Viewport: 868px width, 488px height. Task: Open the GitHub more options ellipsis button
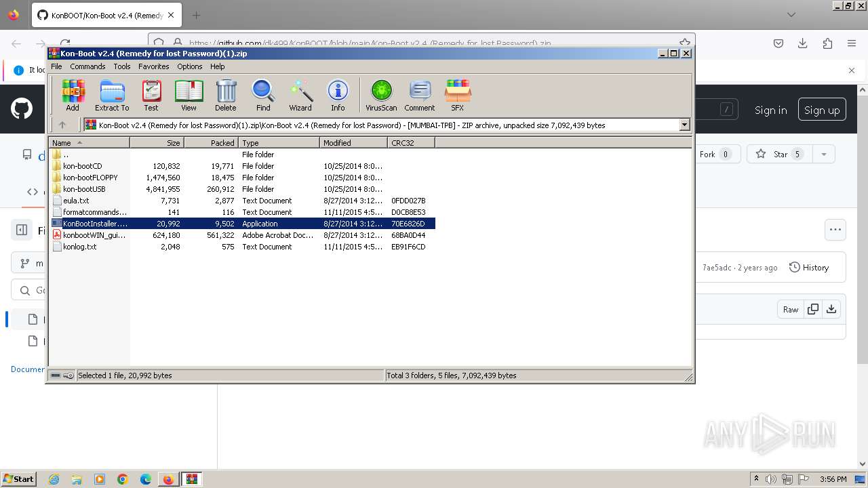[x=835, y=230]
